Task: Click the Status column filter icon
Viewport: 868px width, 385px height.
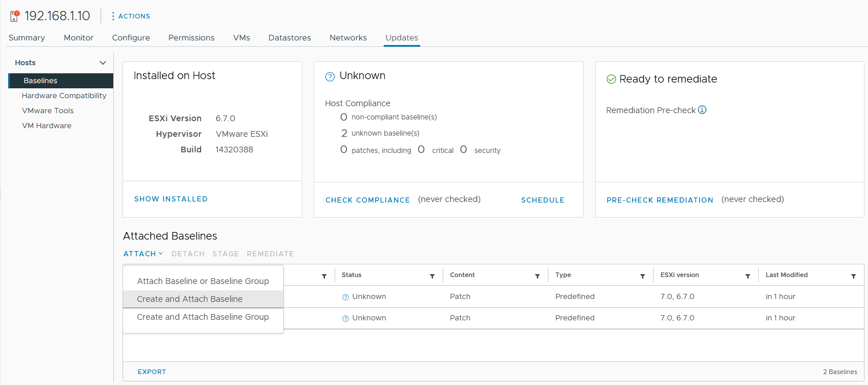Action: 432,276
